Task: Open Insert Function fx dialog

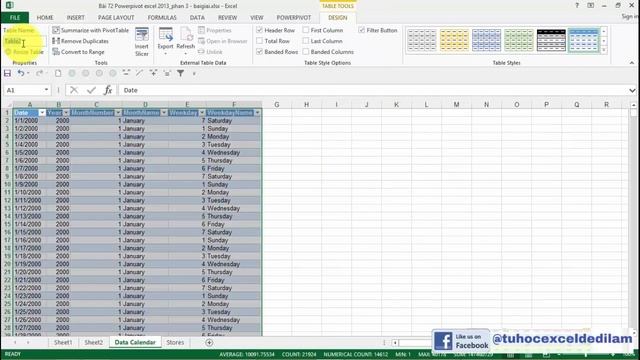Action: [x=108, y=90]
